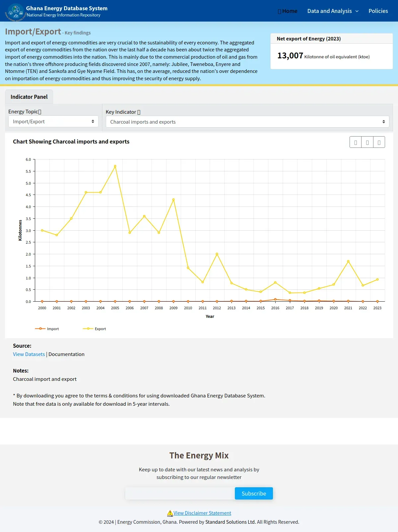398x532 pixels.
Task: Open the Key Indicator dropdown showing Charcoal imports
Action: pos(247,122)
